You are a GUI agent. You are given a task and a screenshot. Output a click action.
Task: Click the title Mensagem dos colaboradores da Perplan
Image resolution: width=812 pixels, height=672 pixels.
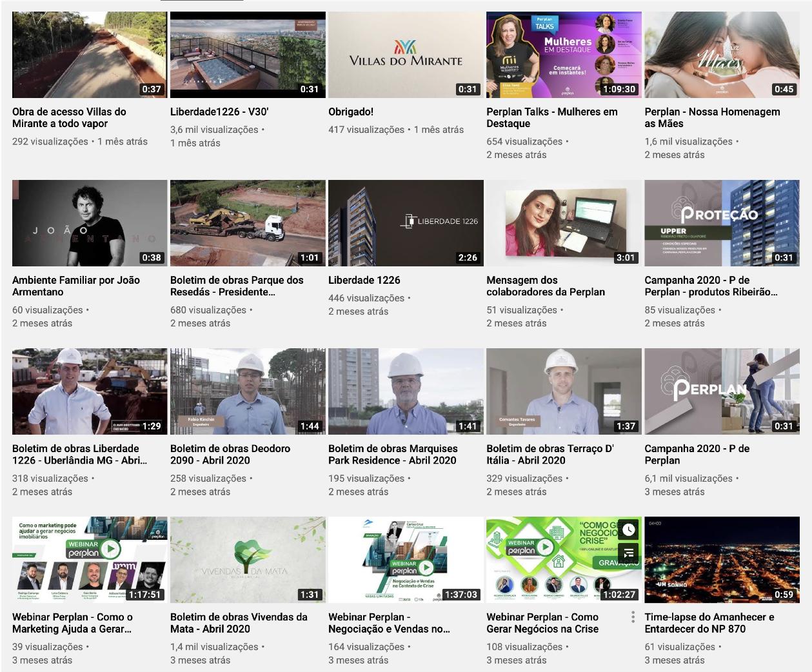pyautogui.click(x=546, y=286)
